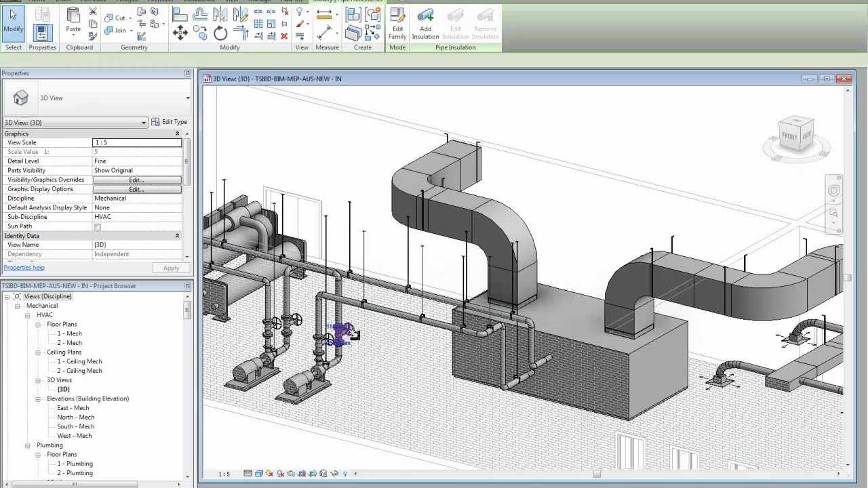Collapse the Views (Discipline) tree node

coord(7,297)
